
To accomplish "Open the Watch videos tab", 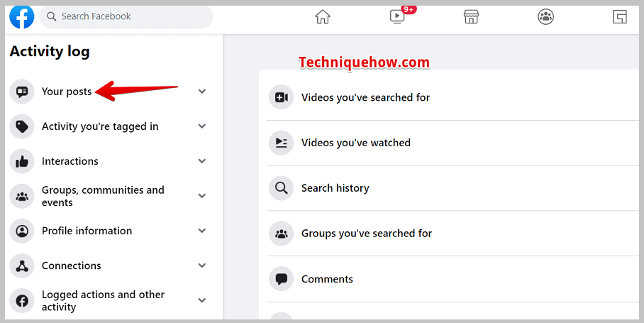I will pyautogui.click(x=397, y=17).
